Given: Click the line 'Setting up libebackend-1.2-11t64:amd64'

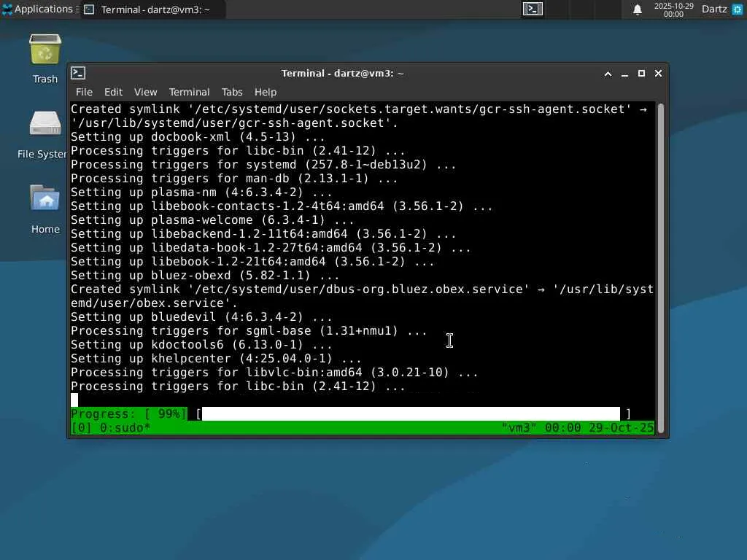Looking at the screenshot, I should tap(263, 234).
